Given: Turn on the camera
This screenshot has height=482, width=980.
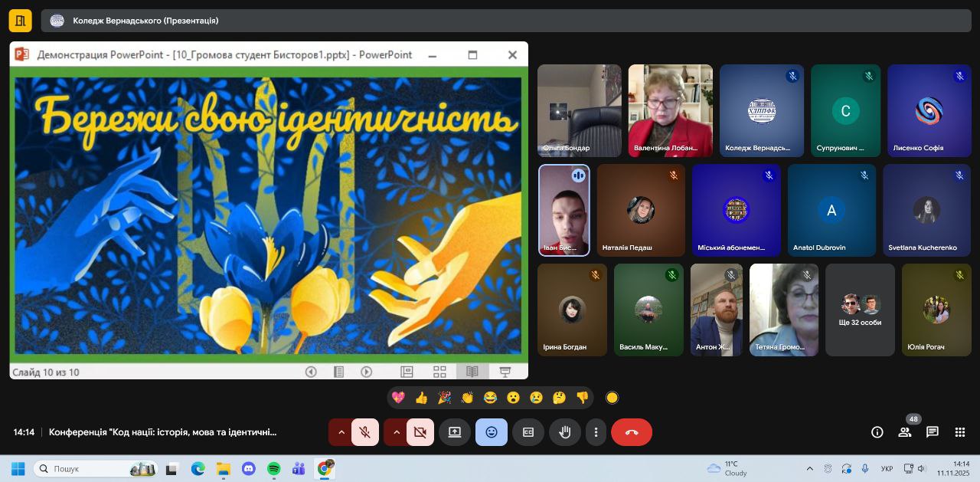Looking at the screenshot, I should tap(420, 432).
